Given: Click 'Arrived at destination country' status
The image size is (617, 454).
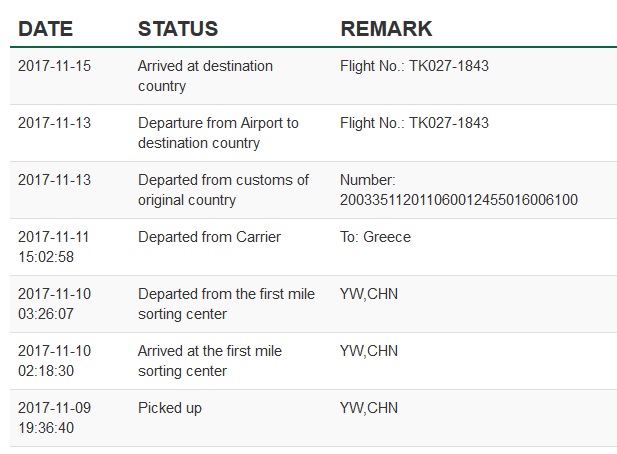Looking at the screenshot, I should pyautogui.click(x=205, y=76).
